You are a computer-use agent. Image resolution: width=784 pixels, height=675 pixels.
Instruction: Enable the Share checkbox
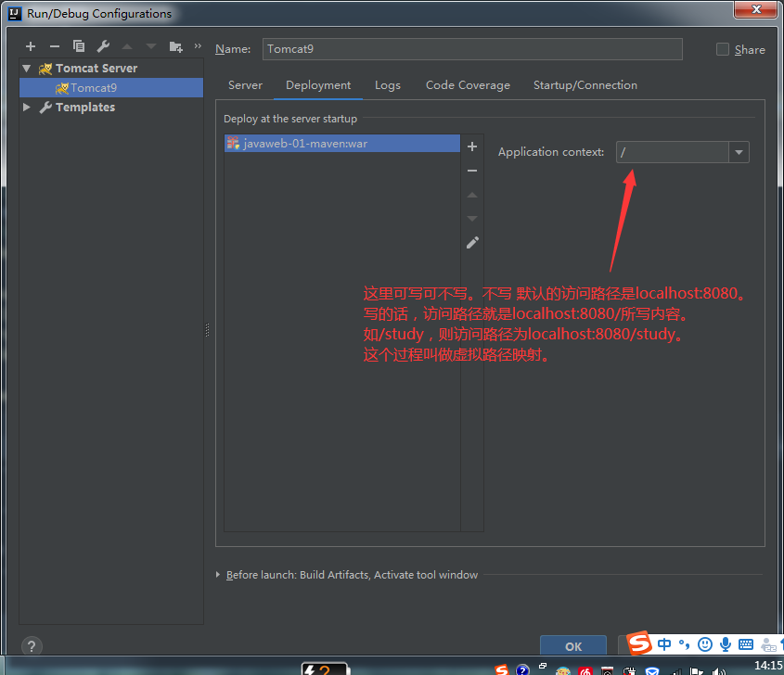[x=723, y=49]
